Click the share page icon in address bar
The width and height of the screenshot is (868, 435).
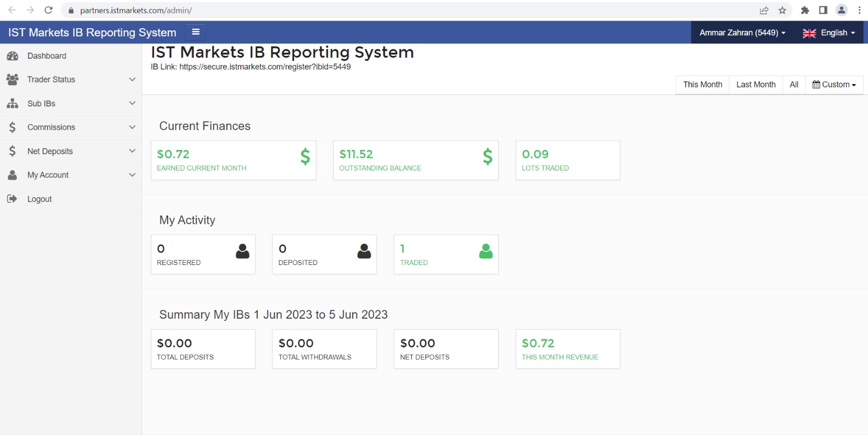(764, 10)
